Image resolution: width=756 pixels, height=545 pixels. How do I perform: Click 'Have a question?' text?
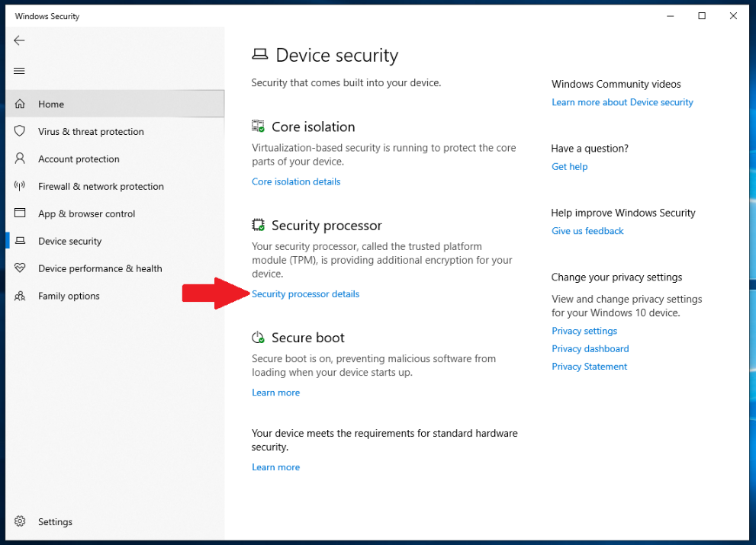pyautogui.click(x=590, y=149)
